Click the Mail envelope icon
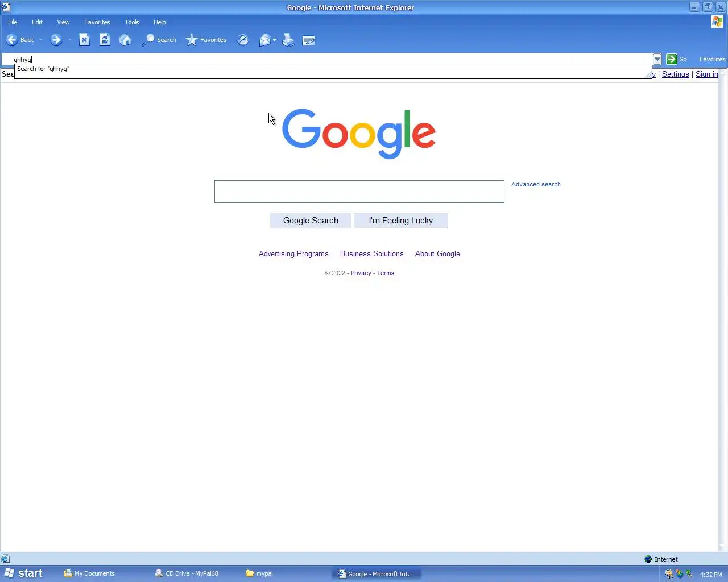The height and width of the screenshot is (582, 728). coord(265,40)
